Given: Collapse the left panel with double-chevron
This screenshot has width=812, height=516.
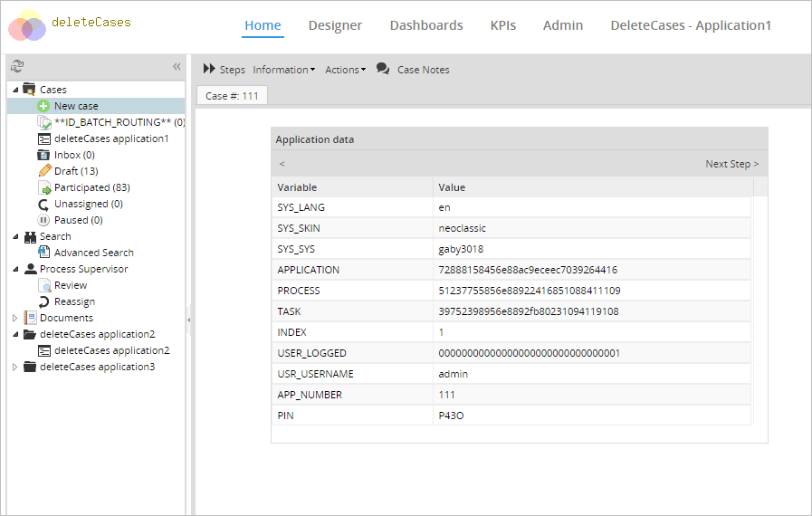Looking at the screenshot, I should point(177,66).
